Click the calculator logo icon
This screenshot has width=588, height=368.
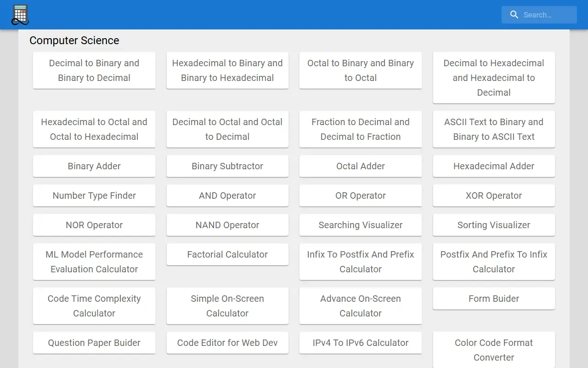tap(20, 15)
